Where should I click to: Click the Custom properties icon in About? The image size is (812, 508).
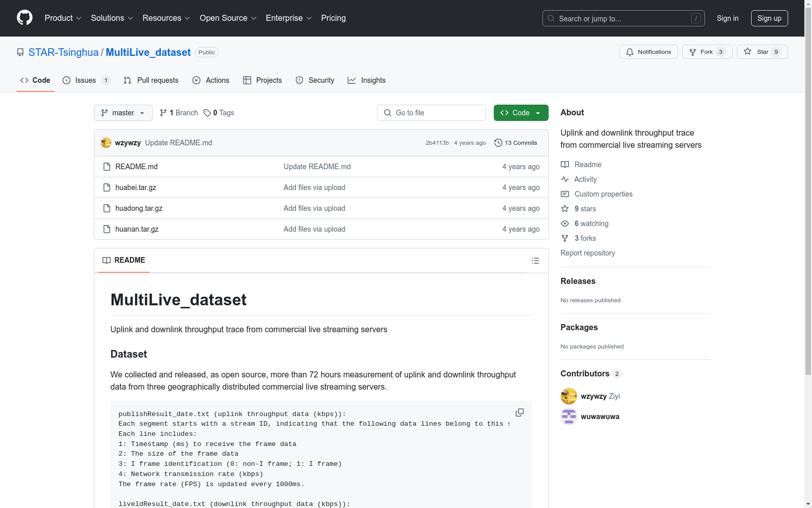(x=565, y=194)
